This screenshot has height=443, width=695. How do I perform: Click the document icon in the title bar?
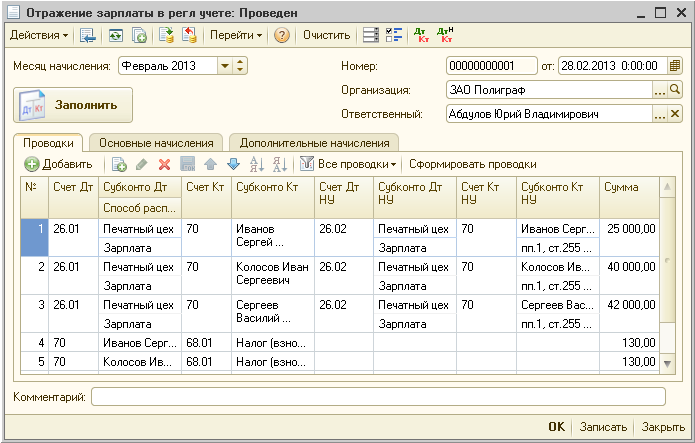[14, 12]
